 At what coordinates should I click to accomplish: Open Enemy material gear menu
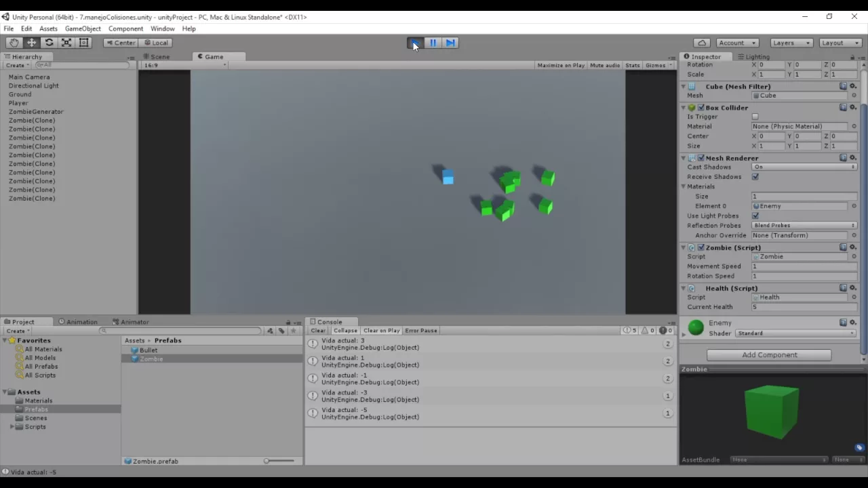click(x=854, y=323)
